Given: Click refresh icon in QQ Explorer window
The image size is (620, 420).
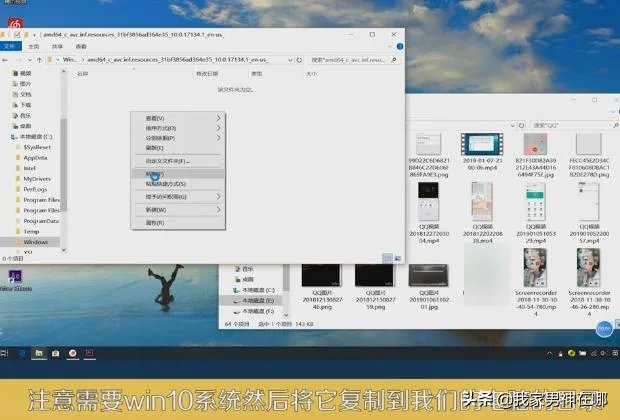Looking at the screenshot, I should [x=522, y=125].
